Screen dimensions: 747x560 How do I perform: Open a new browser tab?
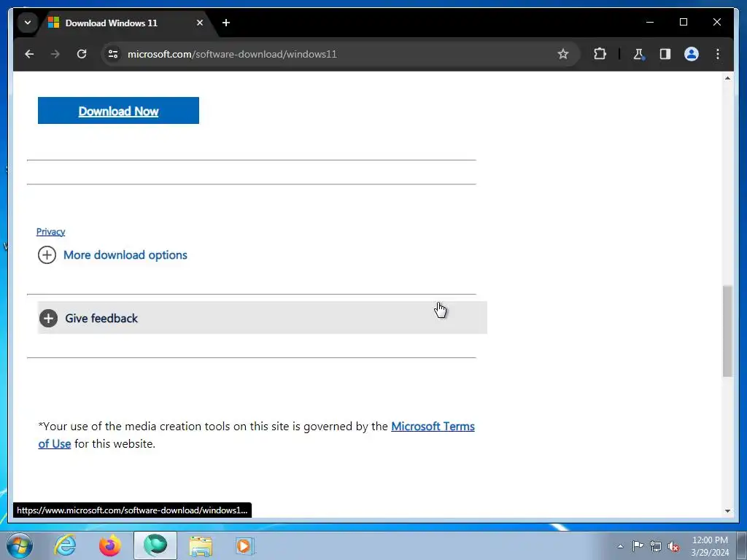click(226, 23)
